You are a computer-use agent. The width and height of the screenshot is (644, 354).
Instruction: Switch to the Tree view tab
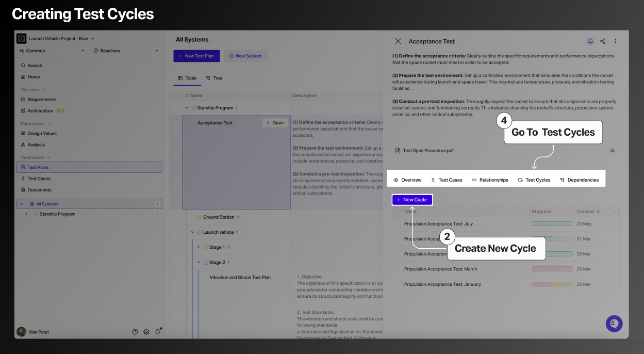(214, 78)
